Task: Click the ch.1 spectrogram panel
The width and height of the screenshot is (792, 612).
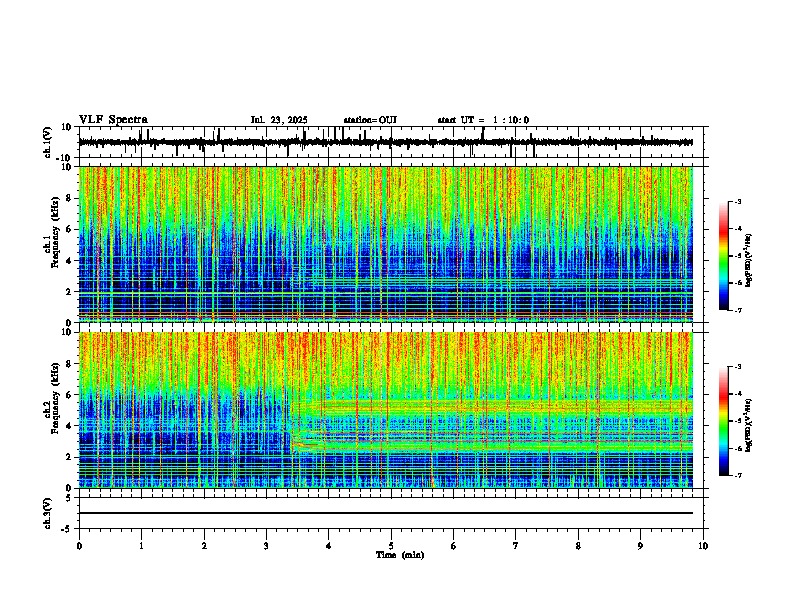Action: click(385, 244)
